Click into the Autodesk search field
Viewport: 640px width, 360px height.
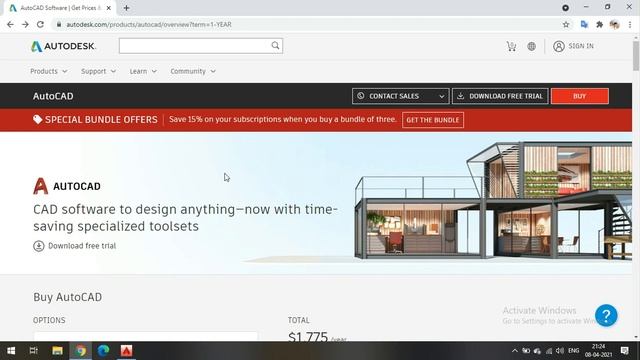(195, 46)
